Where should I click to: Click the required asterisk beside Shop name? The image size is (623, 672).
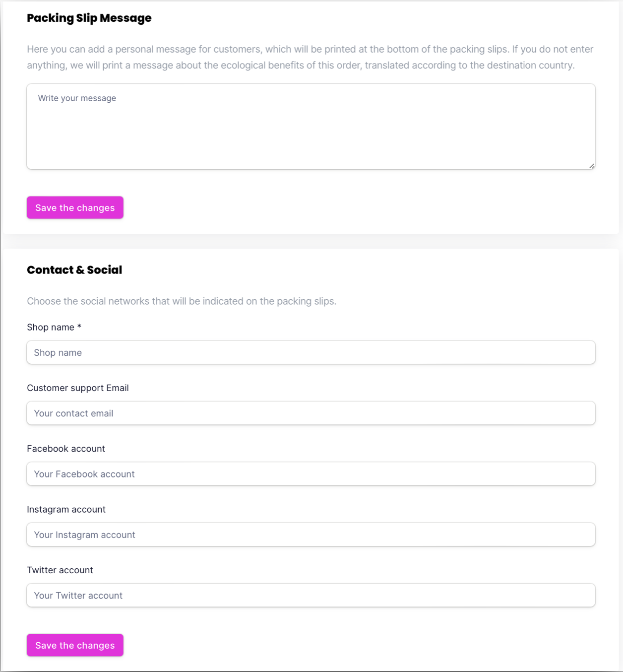click(79, 327)
